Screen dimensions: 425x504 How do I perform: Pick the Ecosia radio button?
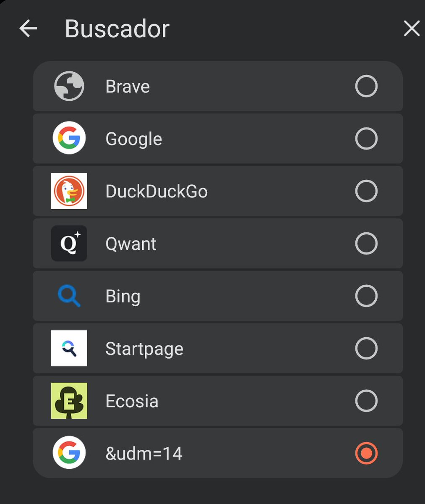pyautogui.click(x=366, y=401)
